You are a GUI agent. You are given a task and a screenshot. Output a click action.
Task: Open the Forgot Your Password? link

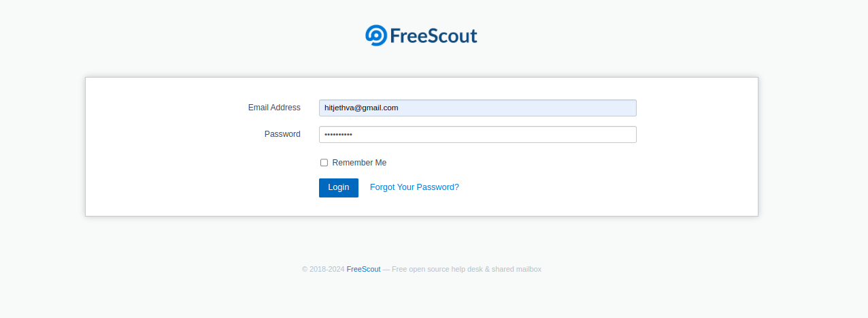coord(414,187)
